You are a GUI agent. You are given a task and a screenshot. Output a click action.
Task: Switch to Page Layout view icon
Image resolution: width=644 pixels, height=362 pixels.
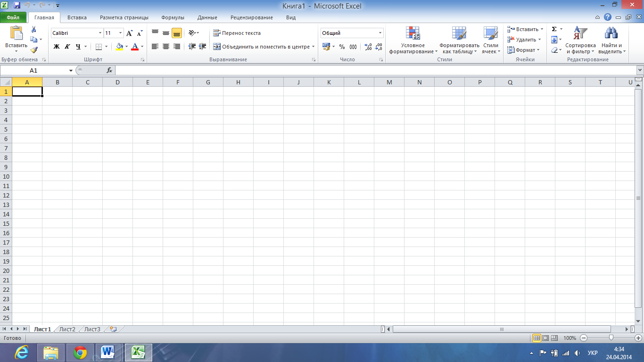click(545, 338)
